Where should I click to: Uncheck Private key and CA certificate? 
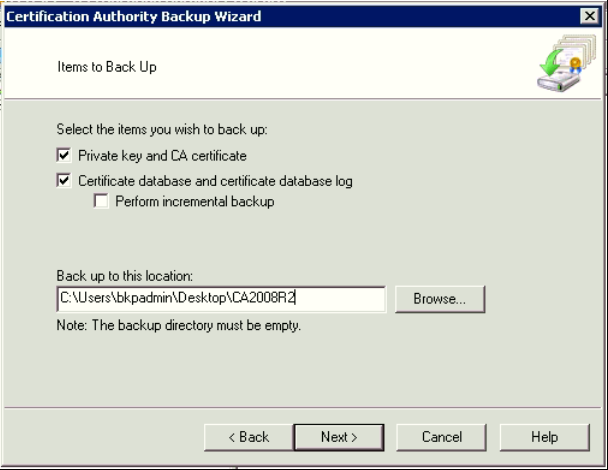pyautogui.click(x=64, y=156)
